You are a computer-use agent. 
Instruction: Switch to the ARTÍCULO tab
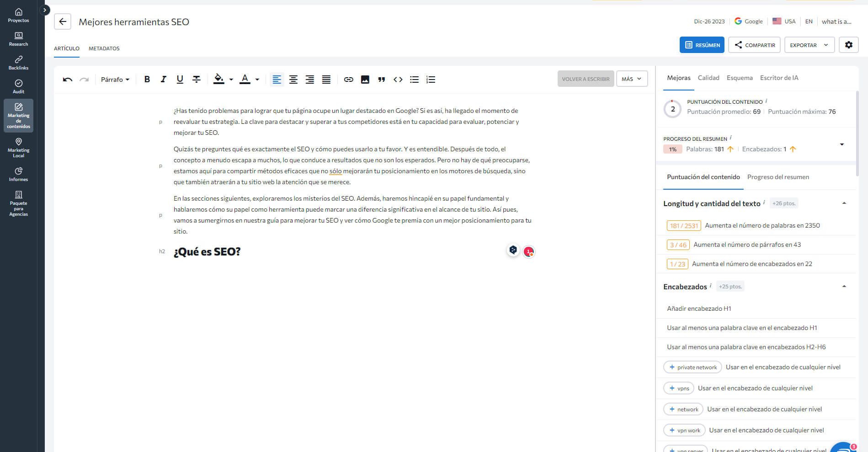click(x=67, y=48)
